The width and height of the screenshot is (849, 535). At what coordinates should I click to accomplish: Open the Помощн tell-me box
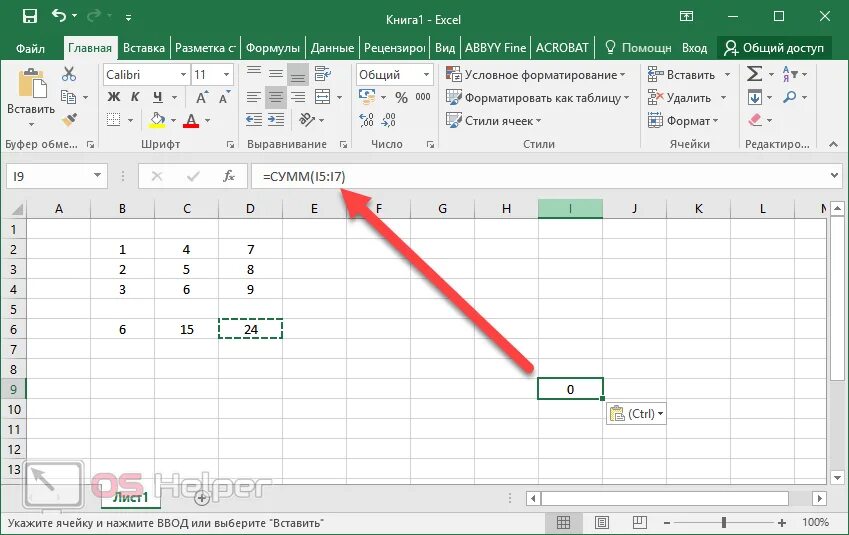point(638,48)
